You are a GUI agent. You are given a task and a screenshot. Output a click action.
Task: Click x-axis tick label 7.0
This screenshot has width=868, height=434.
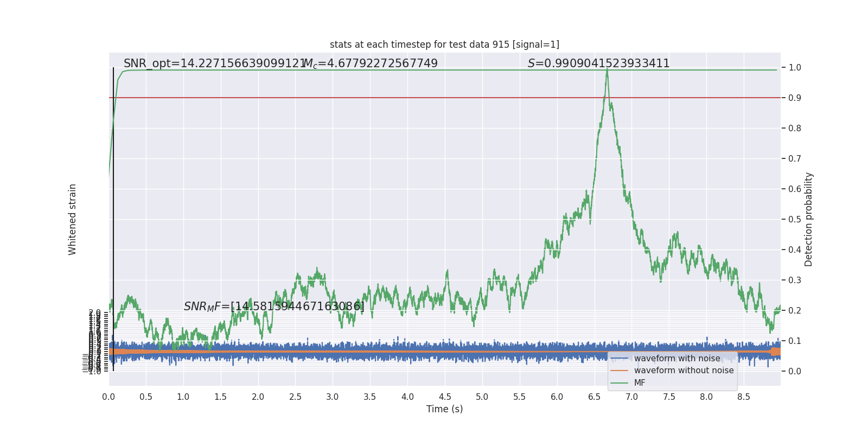tap(632, 397)
